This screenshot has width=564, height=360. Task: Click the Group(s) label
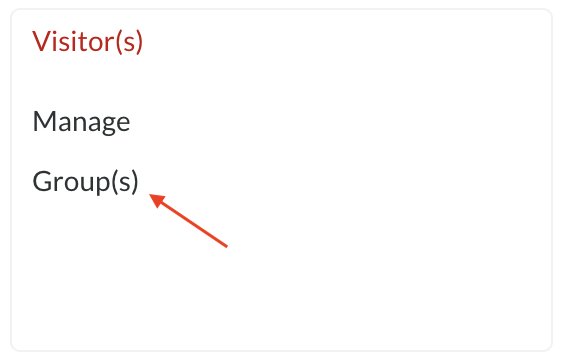tap(85, 182)
